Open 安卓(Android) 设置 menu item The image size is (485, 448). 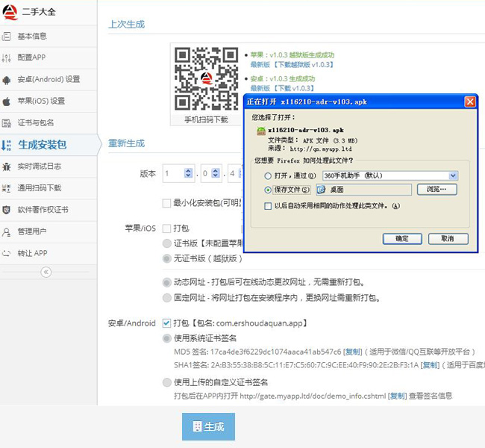(48, 80)
